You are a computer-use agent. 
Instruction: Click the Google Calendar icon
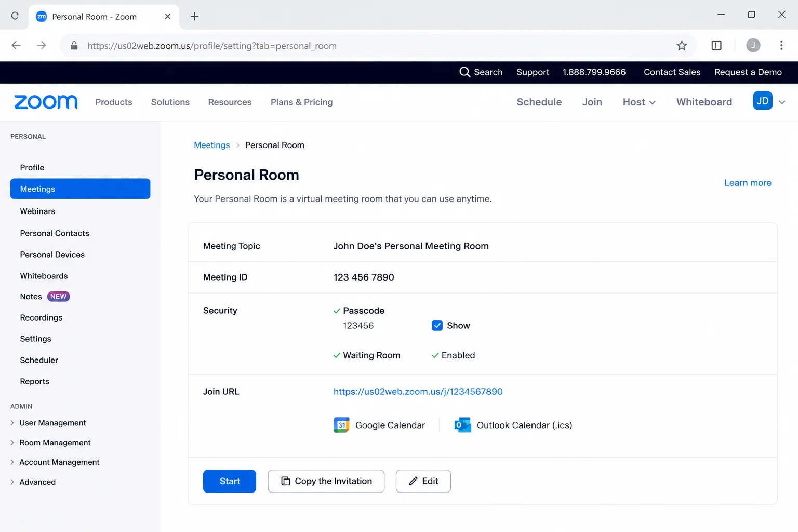[x=341, y=425]
